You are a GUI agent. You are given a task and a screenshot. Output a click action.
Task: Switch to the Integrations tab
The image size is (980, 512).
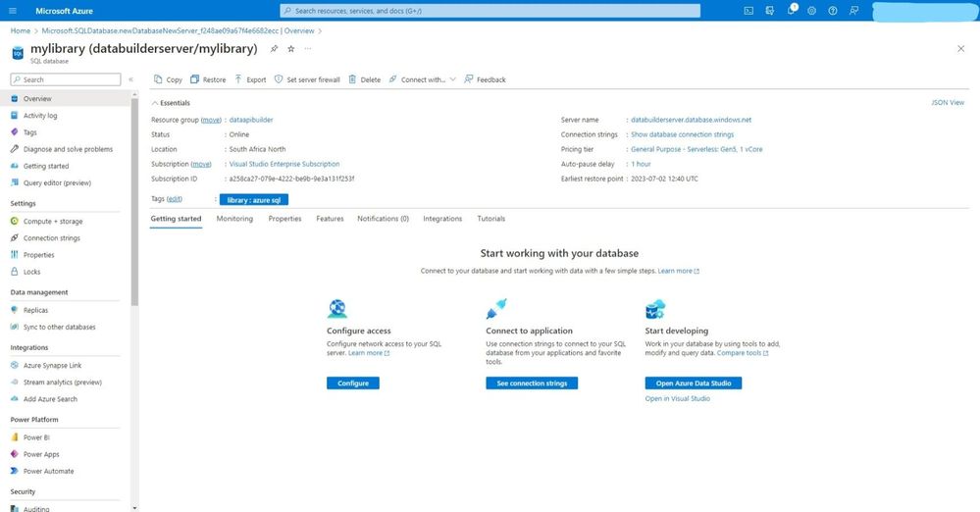(442, 219)
